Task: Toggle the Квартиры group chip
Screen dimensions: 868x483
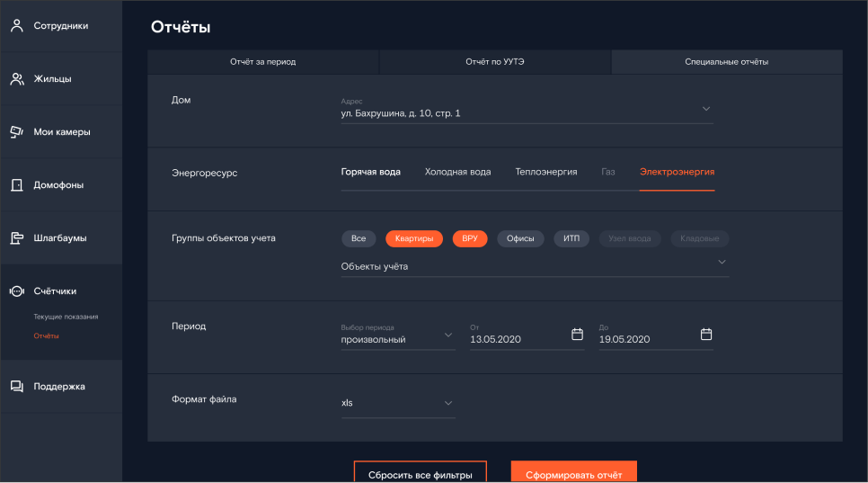Action: coord(414,238)
